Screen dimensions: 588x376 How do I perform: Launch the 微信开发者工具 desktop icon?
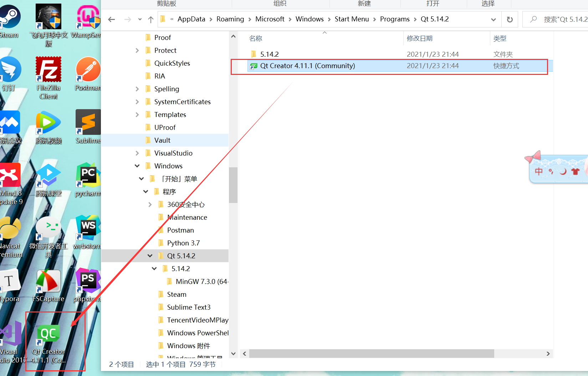[48, 237]
